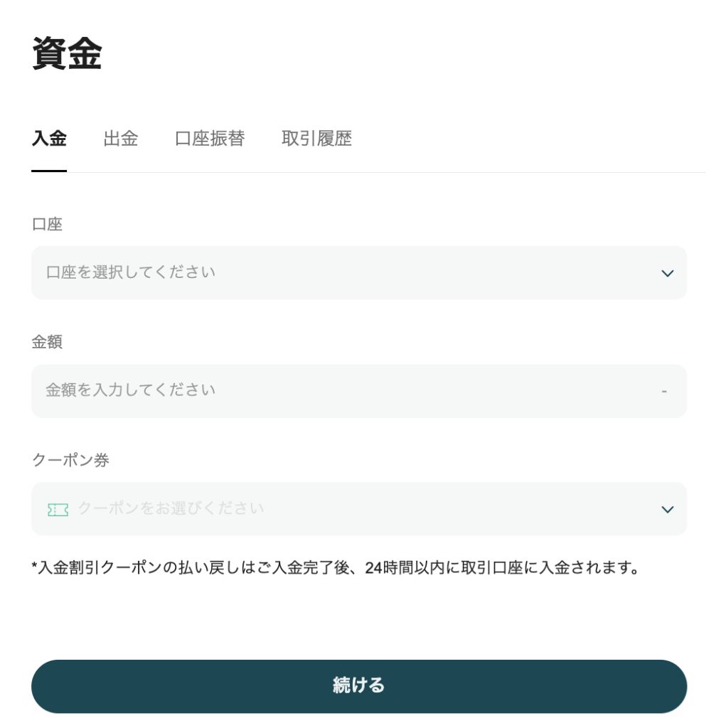Image resolution: width=706 pixels, height=728 pixels.
Task: Switch to the 出金 withdrawal tab
Action: point(120,139)
